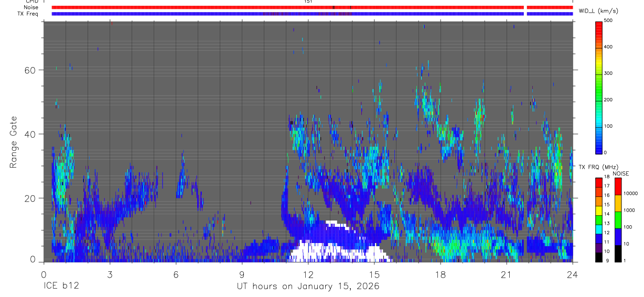Click the '20' range gate tick label
Image resolution: width=644 pixels, height=297 pixels.
(x=31, y=199)
